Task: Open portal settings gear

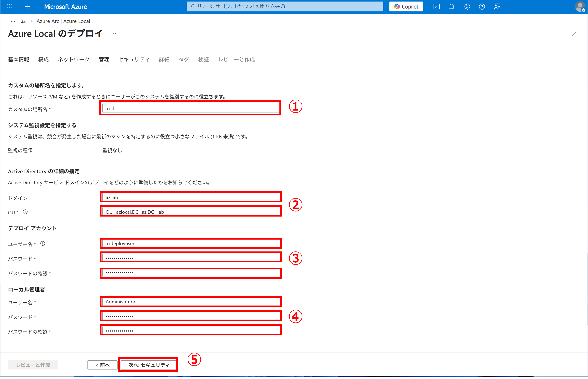Action: (467, 7)
